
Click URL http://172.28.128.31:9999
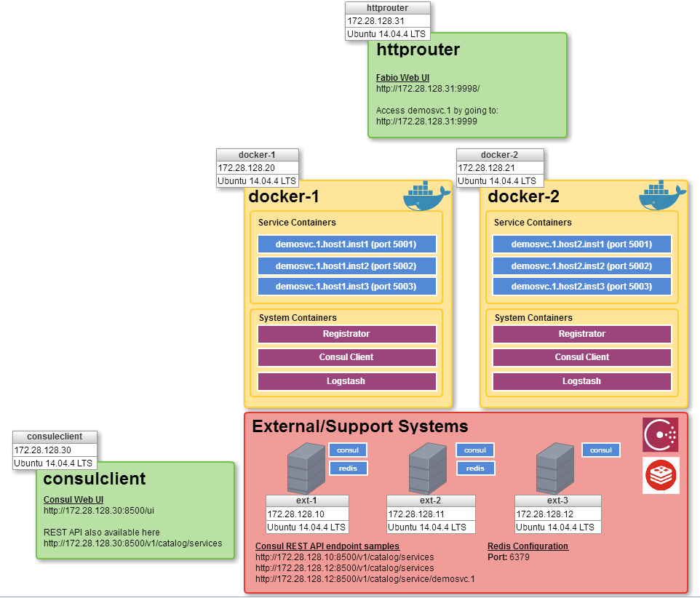point(426,121)
